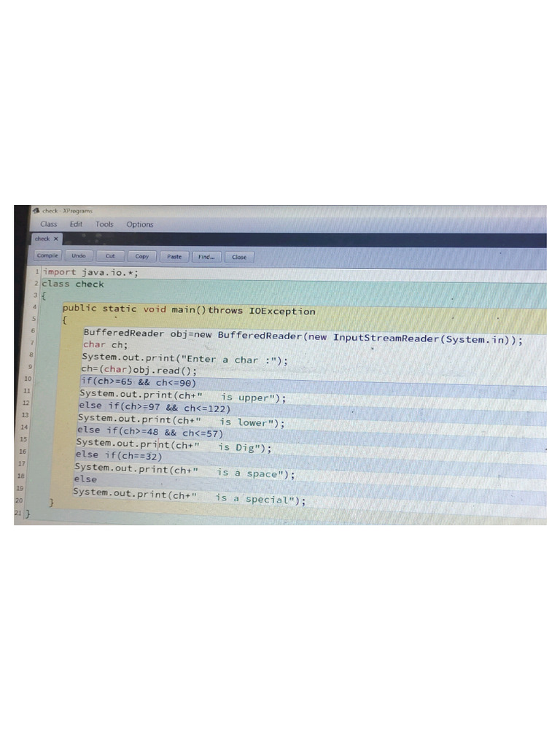Click the Find... button
The height and width of the screenshot is (747, 560).
click(206, 257)
